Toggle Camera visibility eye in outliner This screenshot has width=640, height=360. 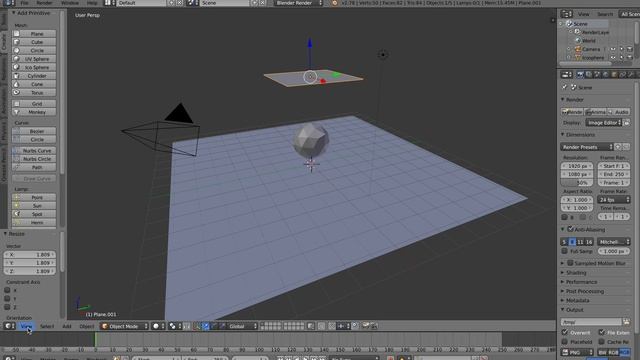tap(613, 49)
